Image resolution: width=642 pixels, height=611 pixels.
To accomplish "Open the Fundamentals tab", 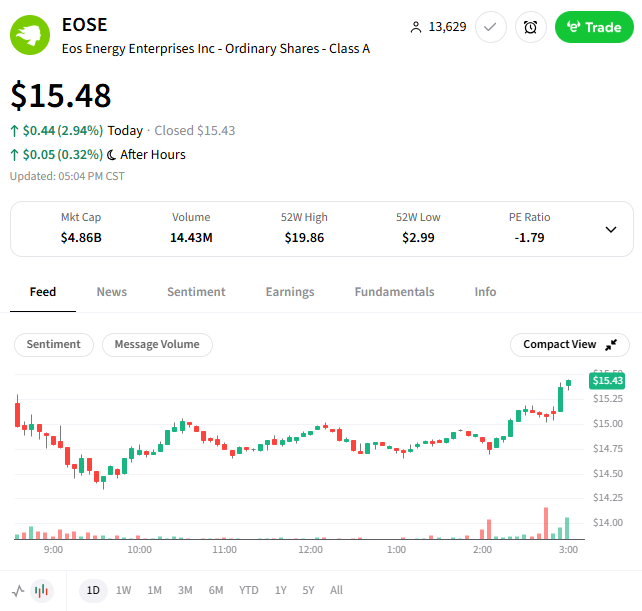I will coord(394,292).
